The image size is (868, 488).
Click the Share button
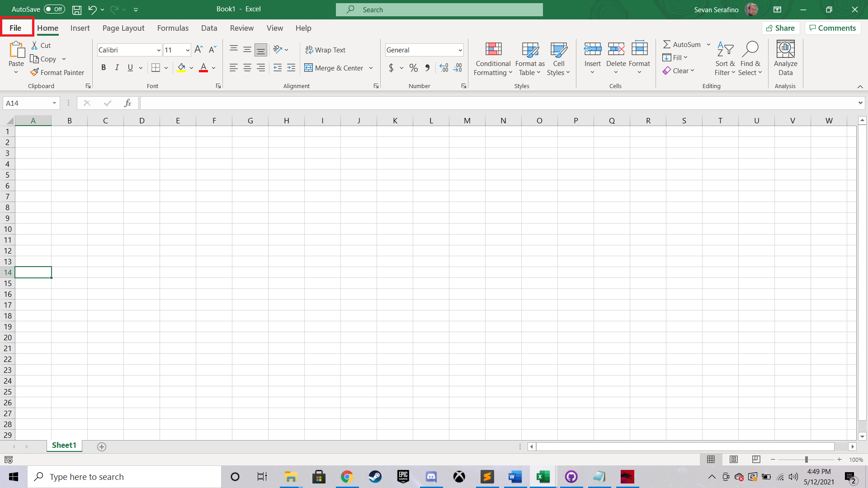point(781,28)
